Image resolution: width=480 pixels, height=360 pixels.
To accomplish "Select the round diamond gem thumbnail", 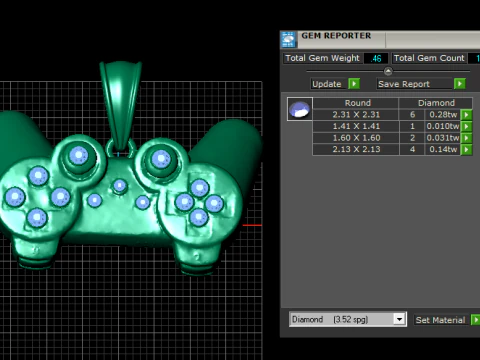I will 300,109.
